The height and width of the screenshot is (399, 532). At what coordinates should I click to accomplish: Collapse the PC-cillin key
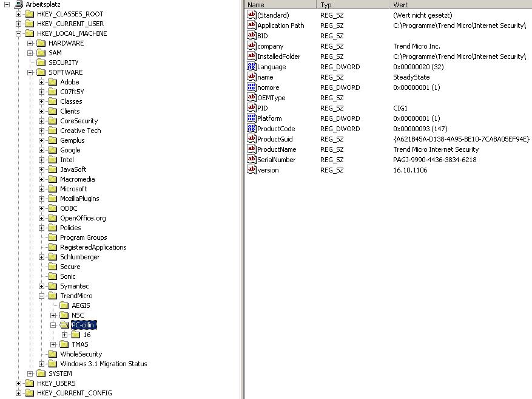click(53, 326)
